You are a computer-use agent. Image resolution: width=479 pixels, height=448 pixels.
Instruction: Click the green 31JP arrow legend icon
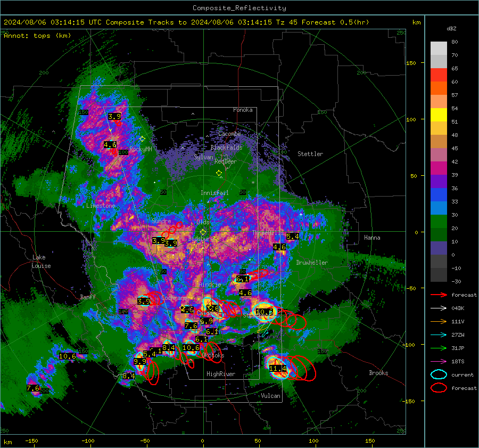tap(439, 348)
